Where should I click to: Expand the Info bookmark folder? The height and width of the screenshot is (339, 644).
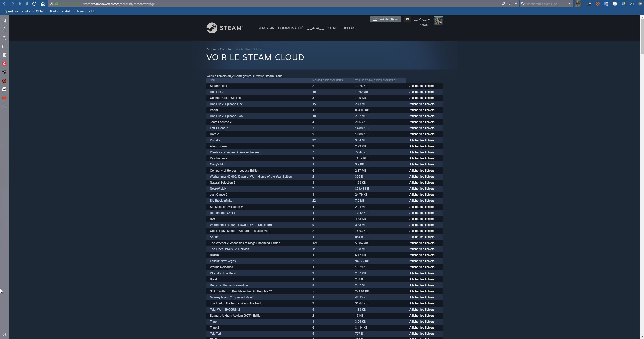(x=26, y=11)
